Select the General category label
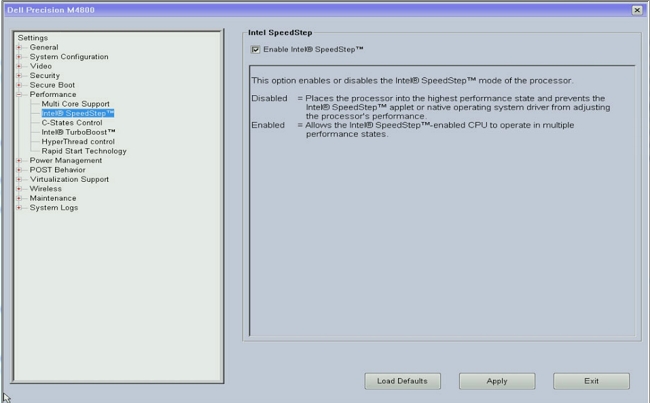 tap(44, 47)
